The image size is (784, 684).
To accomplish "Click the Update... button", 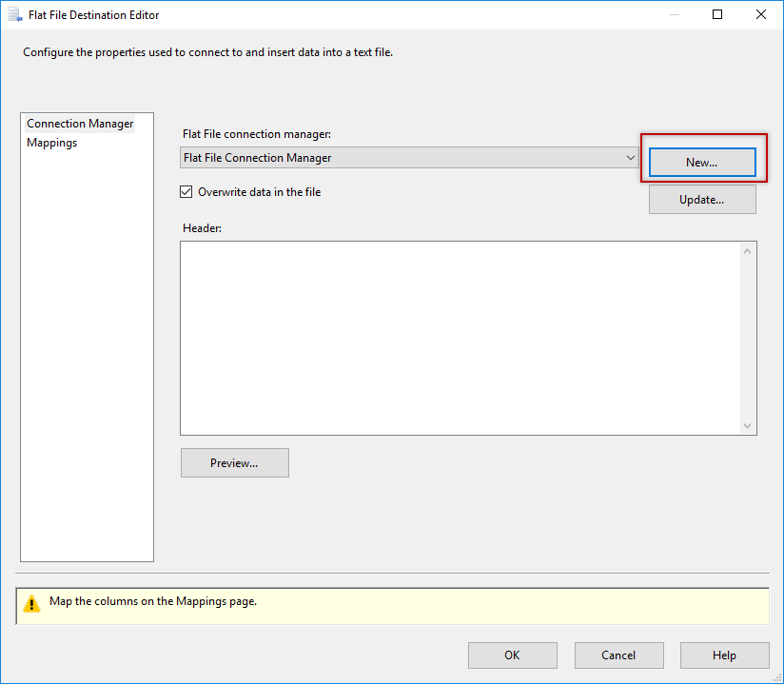I will tap(702, 200).
